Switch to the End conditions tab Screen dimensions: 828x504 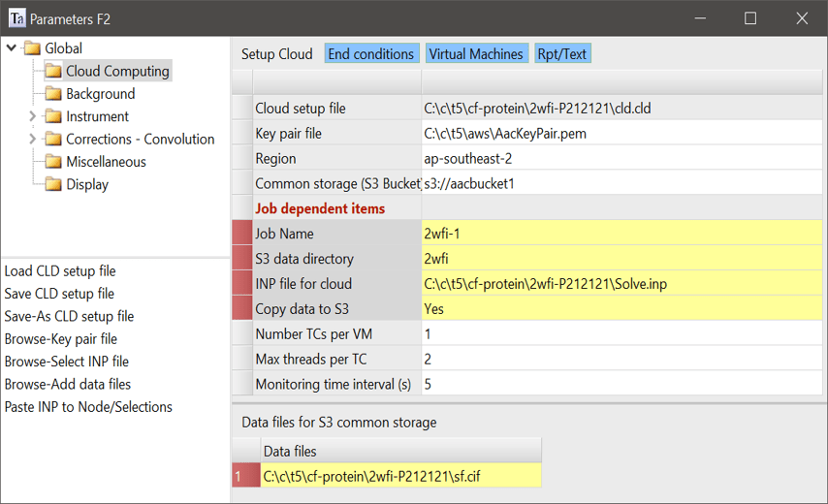click(x=370, y=54)
